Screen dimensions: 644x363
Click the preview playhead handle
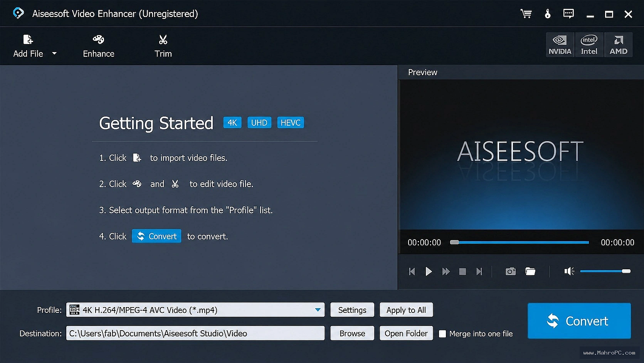tap(455, 242)
